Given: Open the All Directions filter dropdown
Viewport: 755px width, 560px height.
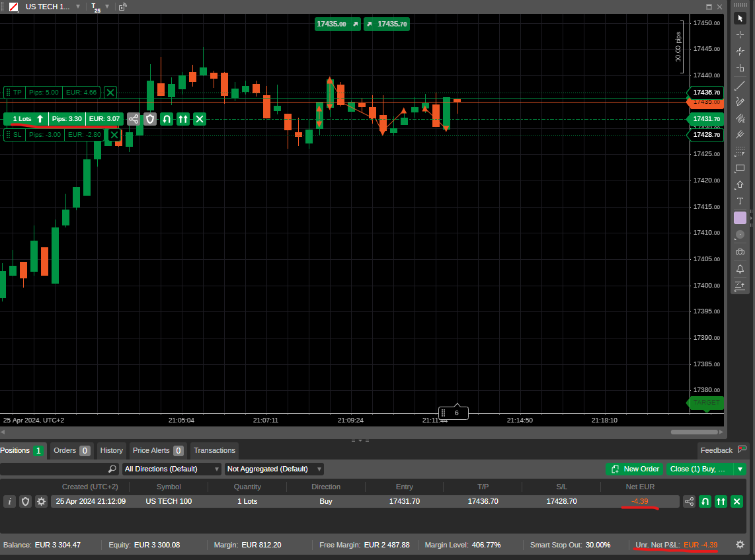Looking at the screenshot, I should pos(172,469).
